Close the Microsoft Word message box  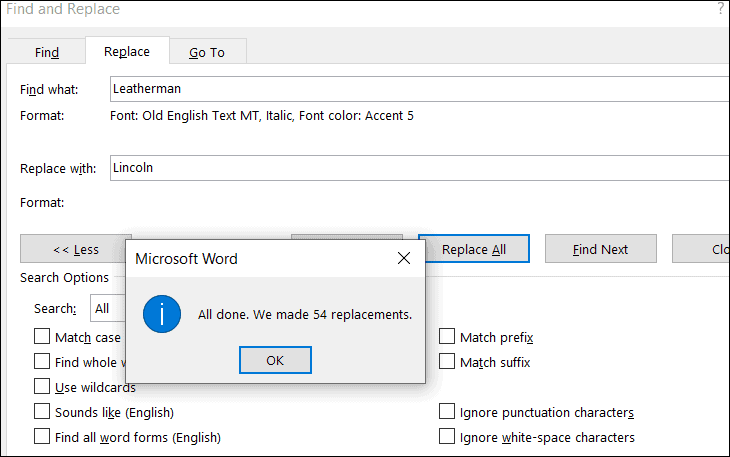(404, 259)
